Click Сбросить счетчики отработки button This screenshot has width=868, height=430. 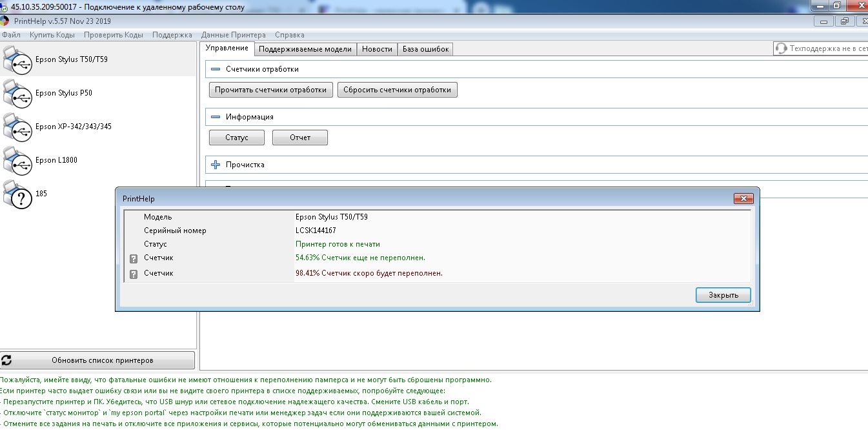(x=398, y=90)
